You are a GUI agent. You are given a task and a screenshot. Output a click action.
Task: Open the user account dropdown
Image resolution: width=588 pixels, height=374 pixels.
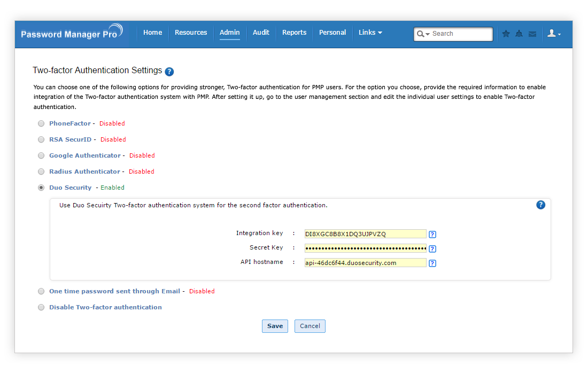click(554, 34)
